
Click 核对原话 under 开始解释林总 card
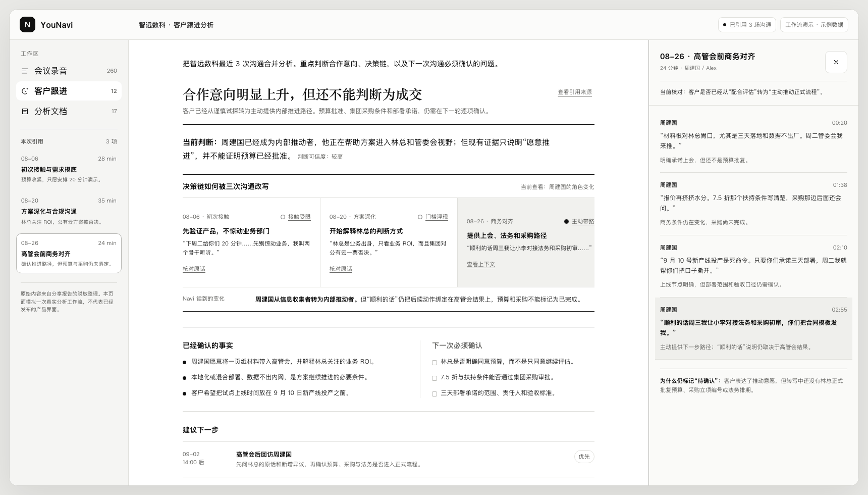341,269
